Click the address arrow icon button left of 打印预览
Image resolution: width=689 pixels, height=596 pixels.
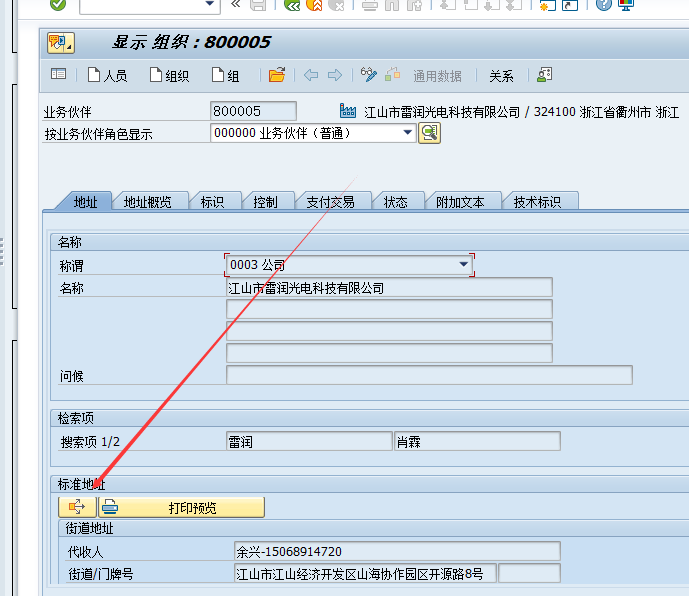pyautogui.click(x=77, y=508)
